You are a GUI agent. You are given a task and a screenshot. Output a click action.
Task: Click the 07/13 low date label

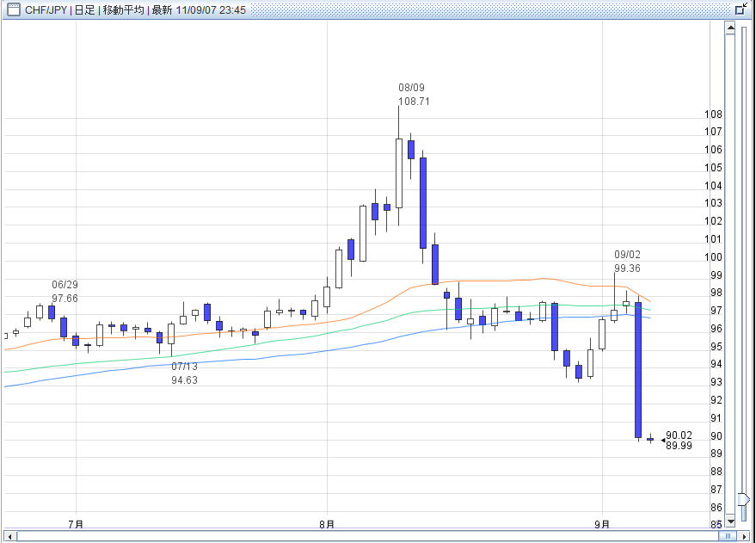tap(184, 366)
